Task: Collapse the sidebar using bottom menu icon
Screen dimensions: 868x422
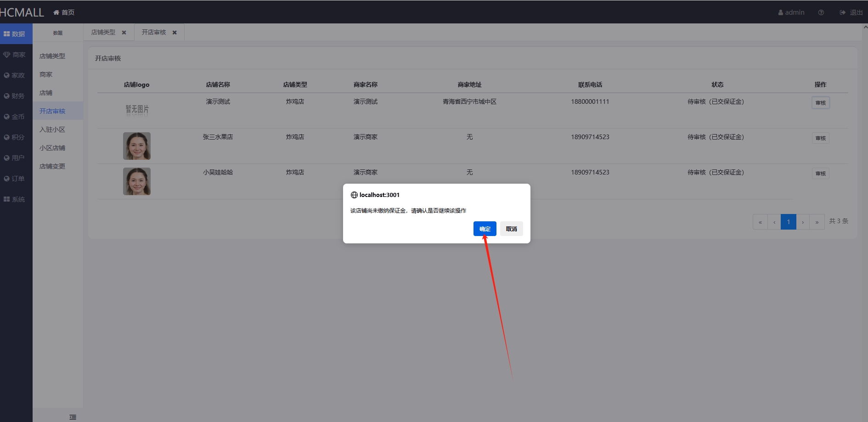Action: 73,417
